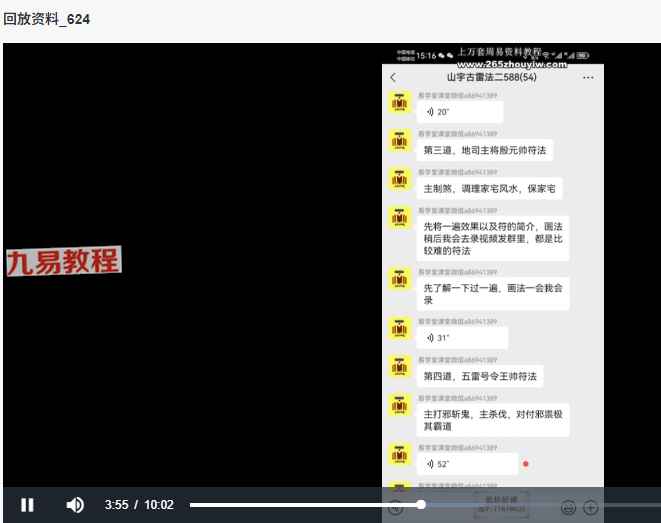Click the message 第四道，五雷号令王帅符法
This screenshot has height=523, width=661.
coord(481,376)
